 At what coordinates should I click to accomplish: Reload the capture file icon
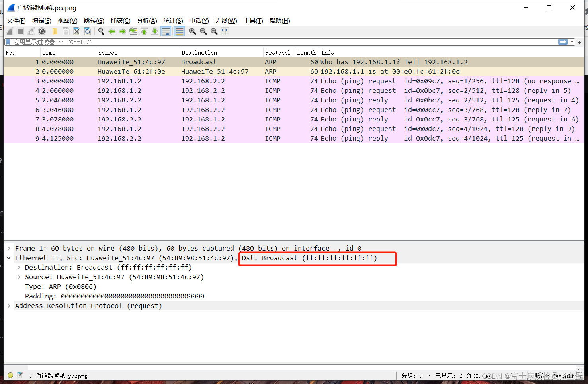[x=88, y=31]
